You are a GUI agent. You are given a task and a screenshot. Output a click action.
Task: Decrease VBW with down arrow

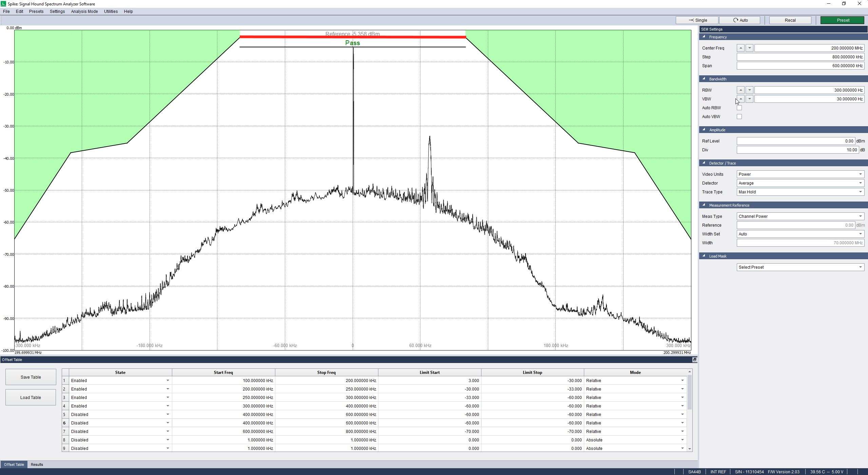coord(749,99)
